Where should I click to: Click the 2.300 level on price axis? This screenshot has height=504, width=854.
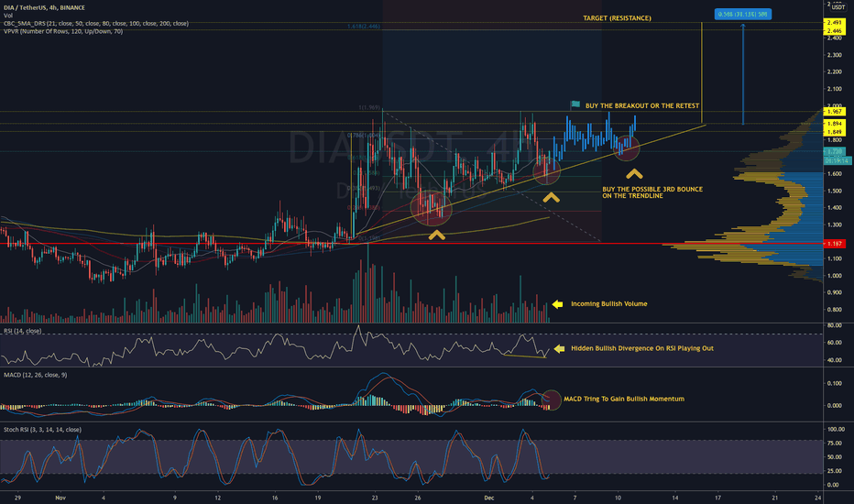(834, 55)
